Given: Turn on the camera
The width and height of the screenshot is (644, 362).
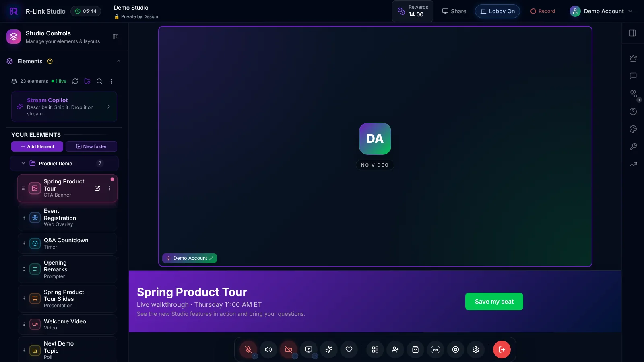Looking at the screenshot, I should (x=289, y=350).
